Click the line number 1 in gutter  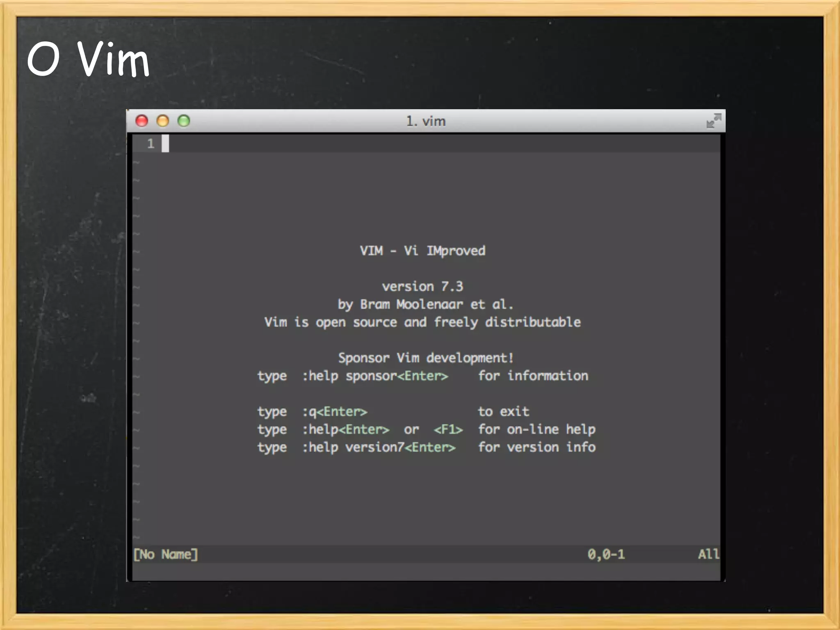pos(151,144)
